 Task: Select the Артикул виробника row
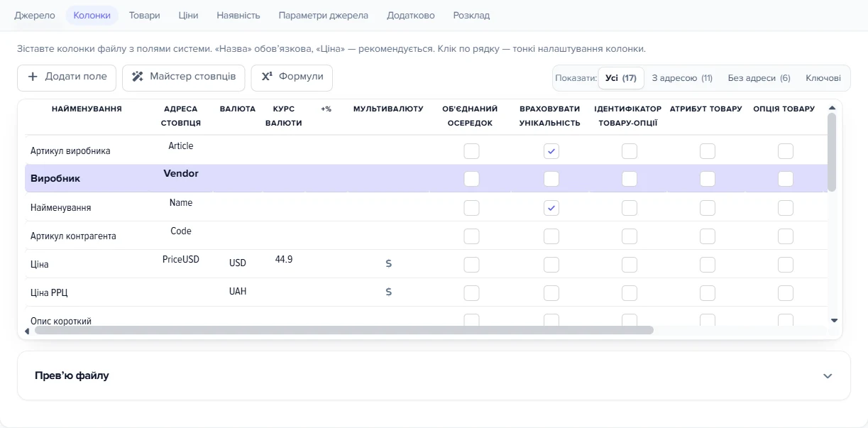point(426,150)
